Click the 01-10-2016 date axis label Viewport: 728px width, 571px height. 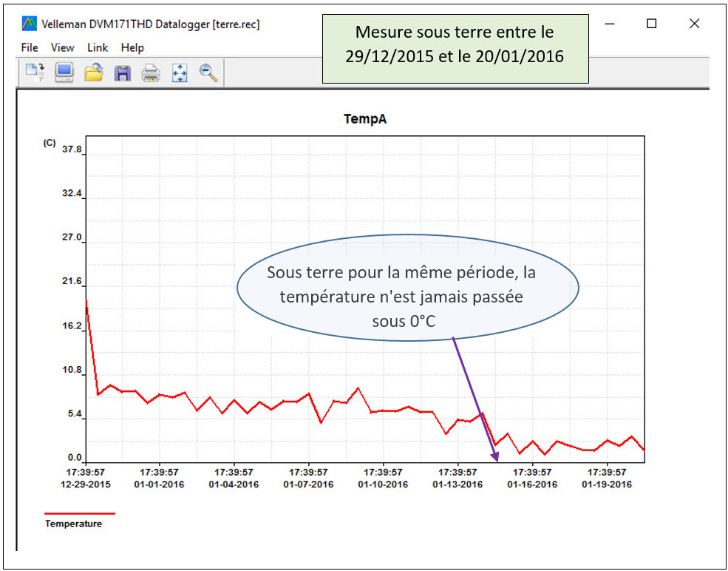[383, 484]
